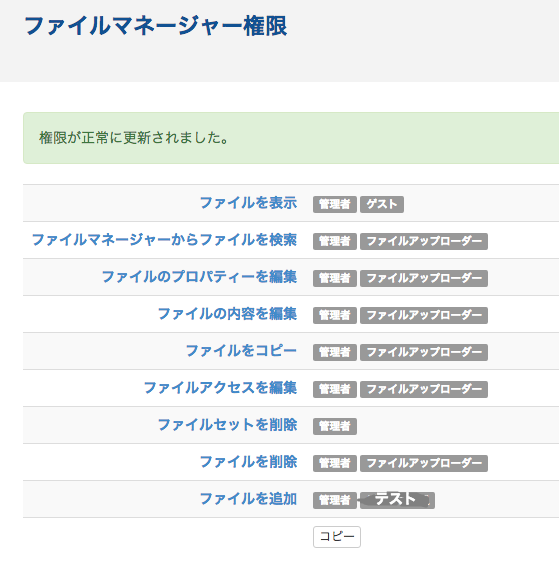
Task: Open the ファイルを表示 permission link
Action: [x=248, y=203]
